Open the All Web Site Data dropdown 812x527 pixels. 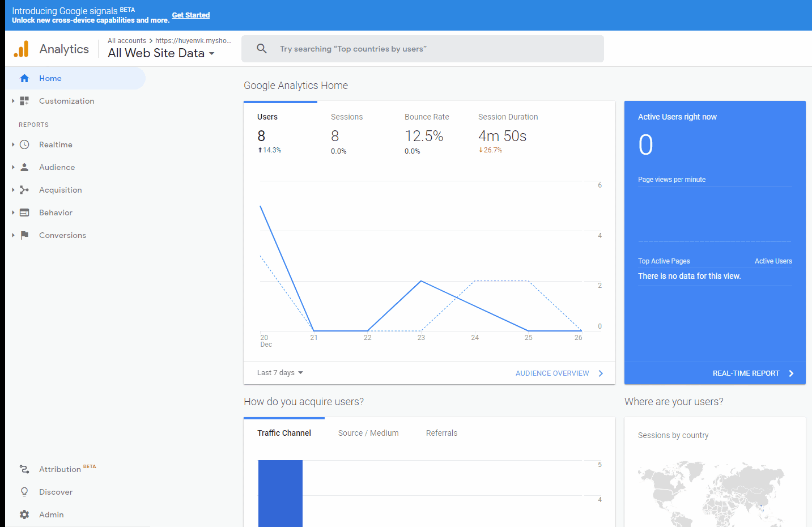pos(161,53)
